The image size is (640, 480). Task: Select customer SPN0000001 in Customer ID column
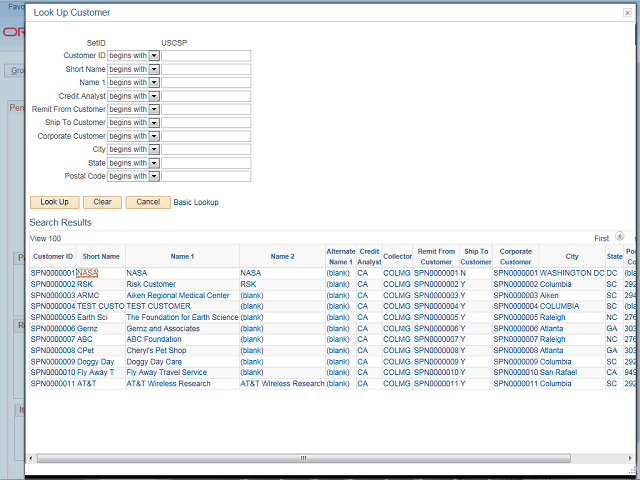(53, 273)
